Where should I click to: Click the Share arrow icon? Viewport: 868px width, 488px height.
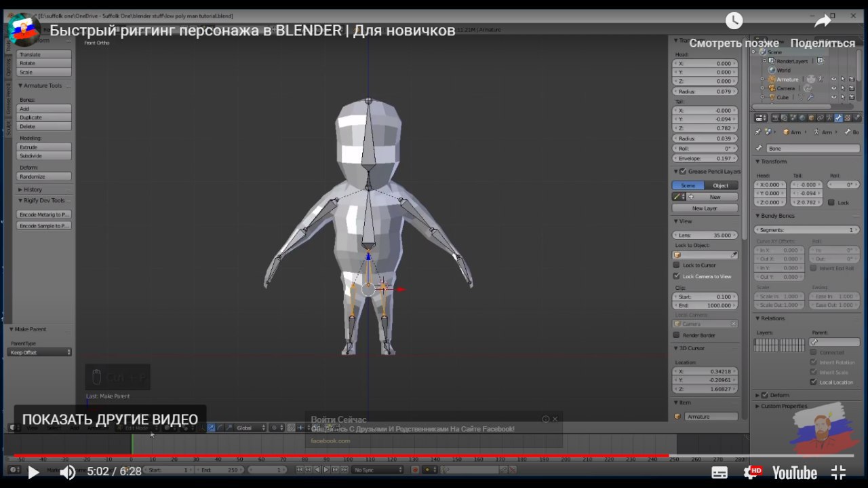pos(823,21)
